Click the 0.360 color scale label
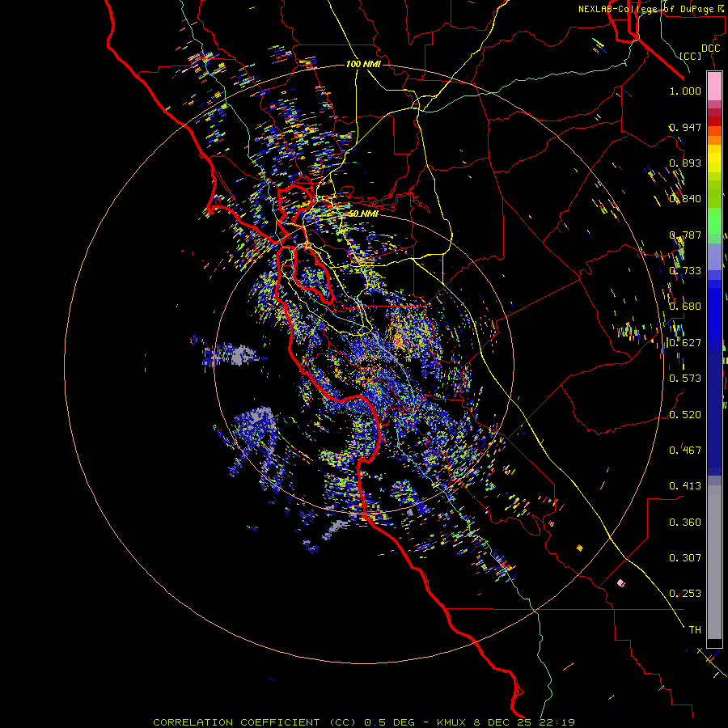728x728 pixels. click(x=685, y=522)
